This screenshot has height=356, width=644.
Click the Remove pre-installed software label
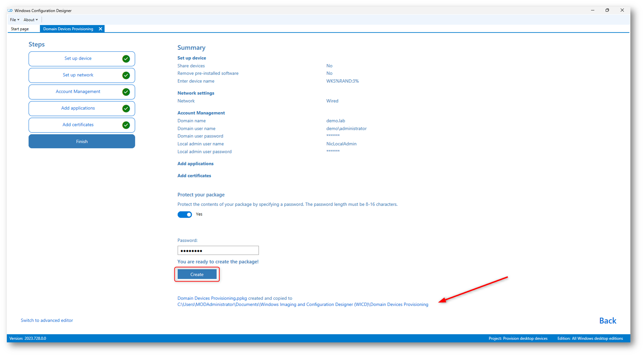[208, 73]
